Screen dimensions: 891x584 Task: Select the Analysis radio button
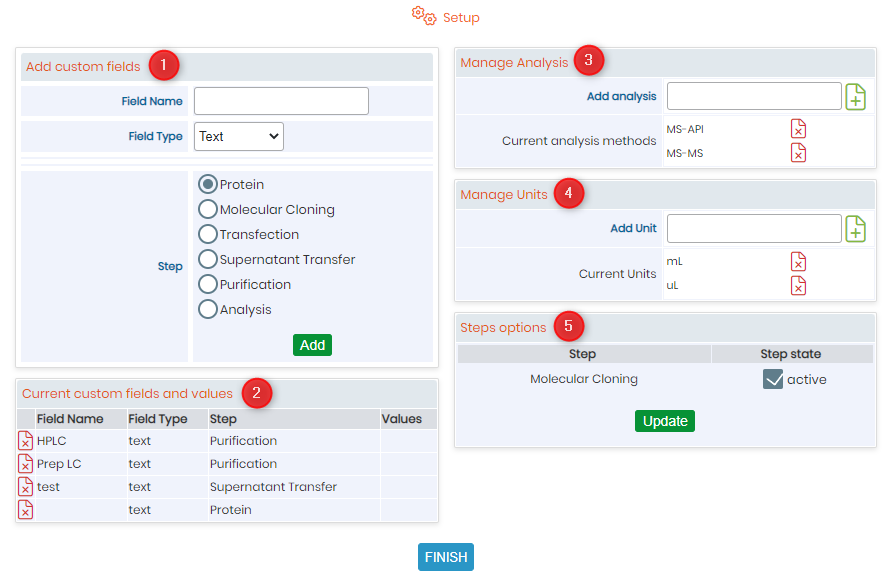pyautogui.click(x=208, y=309)
